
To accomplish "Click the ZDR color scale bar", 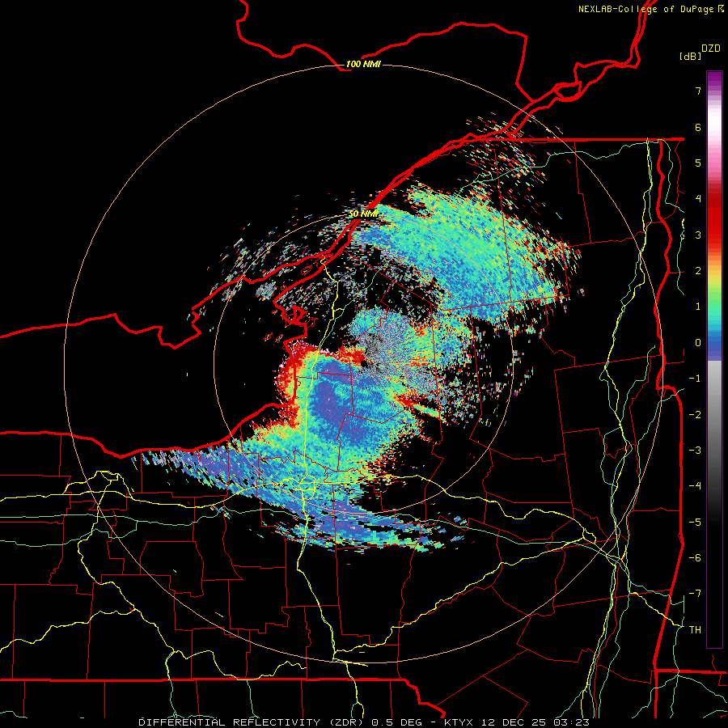I will point(714,359).
